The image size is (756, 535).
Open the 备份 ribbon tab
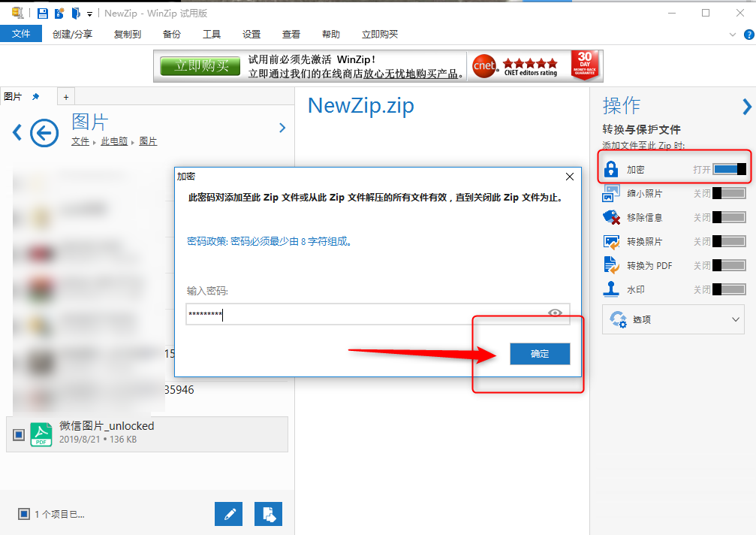point(172,35)
